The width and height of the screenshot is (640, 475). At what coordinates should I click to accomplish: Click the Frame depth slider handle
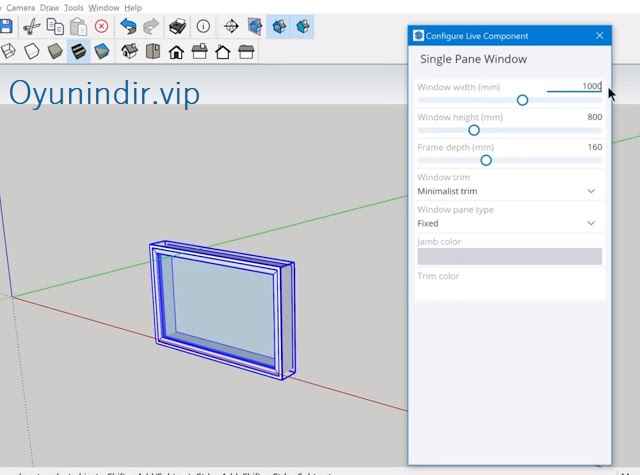(x=486, y=160)
